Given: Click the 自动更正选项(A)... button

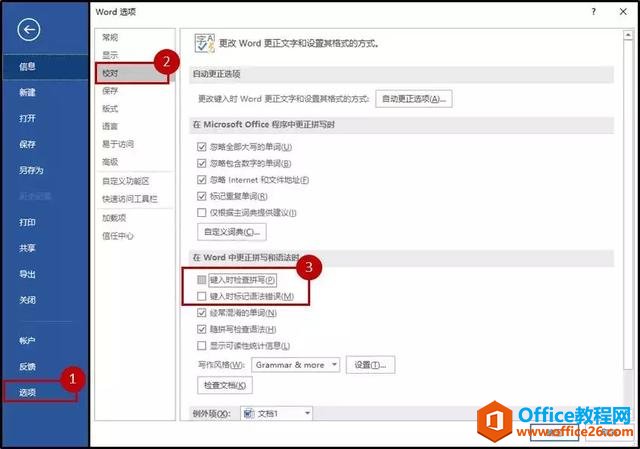Looking at the screenshot, I should [414, 99].
